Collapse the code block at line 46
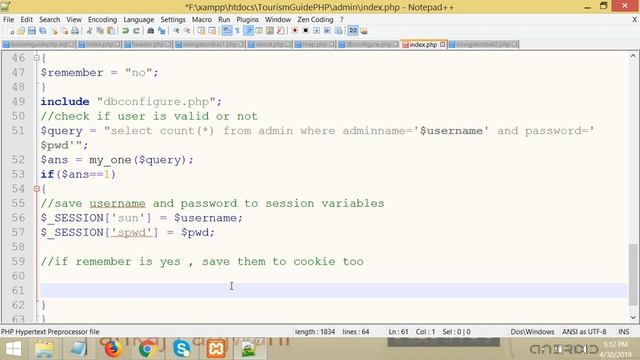Image resolution: width=640 pixels, height=360 pixels. (x=37, y=58)
